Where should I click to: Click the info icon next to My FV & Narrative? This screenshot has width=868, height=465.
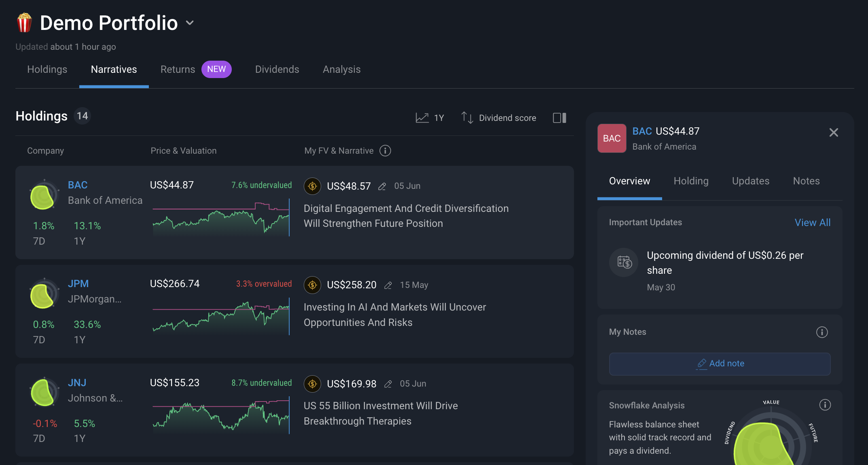385,151
